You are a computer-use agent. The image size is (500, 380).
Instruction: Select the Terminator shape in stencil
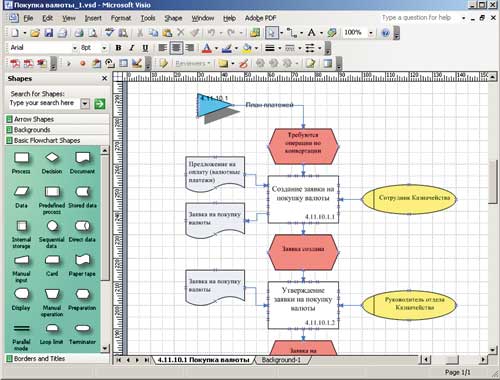[82, 333]
